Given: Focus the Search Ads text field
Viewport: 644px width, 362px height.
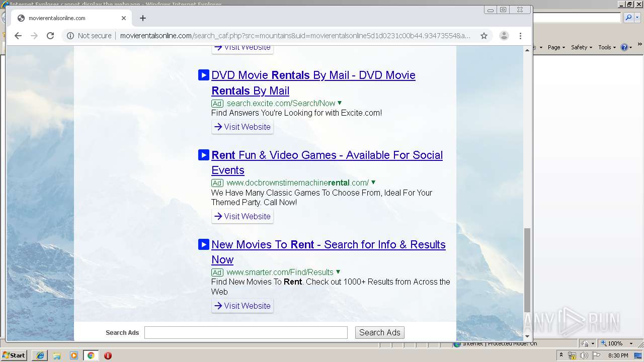Looking at the screenshot, I should pyautogui.click(x=246, y=332).
